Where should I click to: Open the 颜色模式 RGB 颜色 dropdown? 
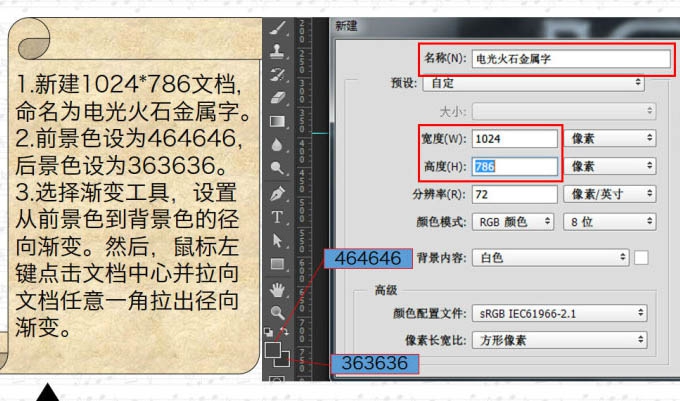click(513, 222)
